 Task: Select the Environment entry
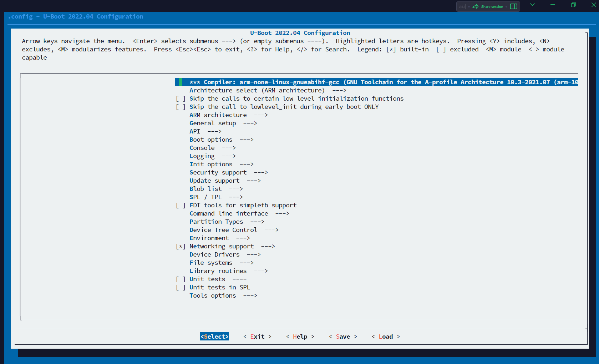point(219,238)
